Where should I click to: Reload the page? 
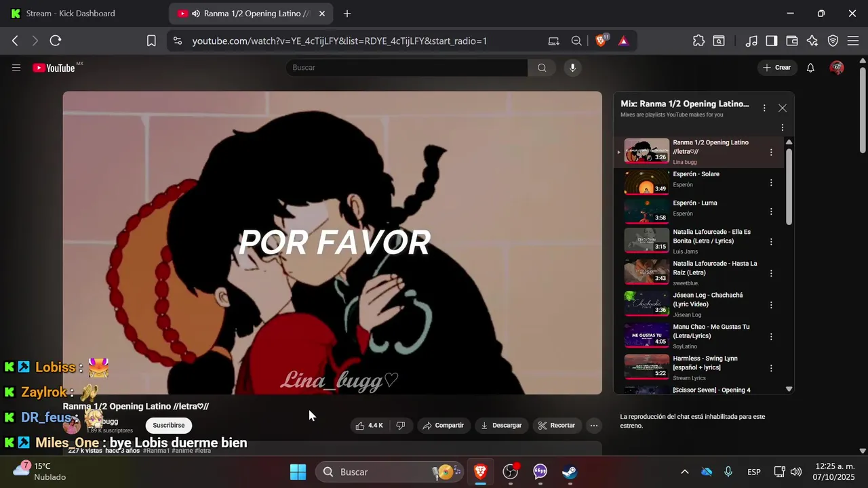56,41
